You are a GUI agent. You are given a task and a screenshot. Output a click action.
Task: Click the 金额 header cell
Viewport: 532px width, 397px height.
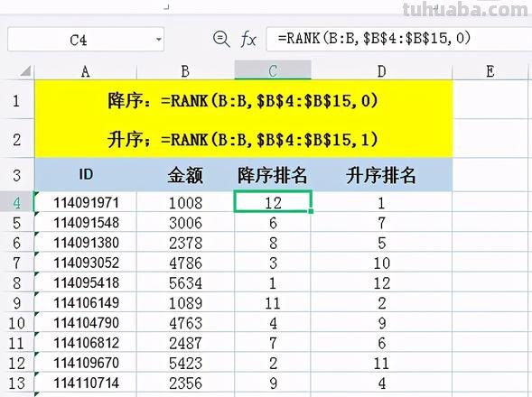tap(185, 175)
